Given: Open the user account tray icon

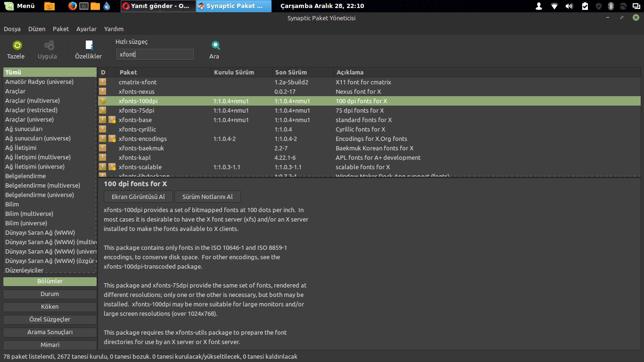Looking at the screenshot, I should [539, 6].
